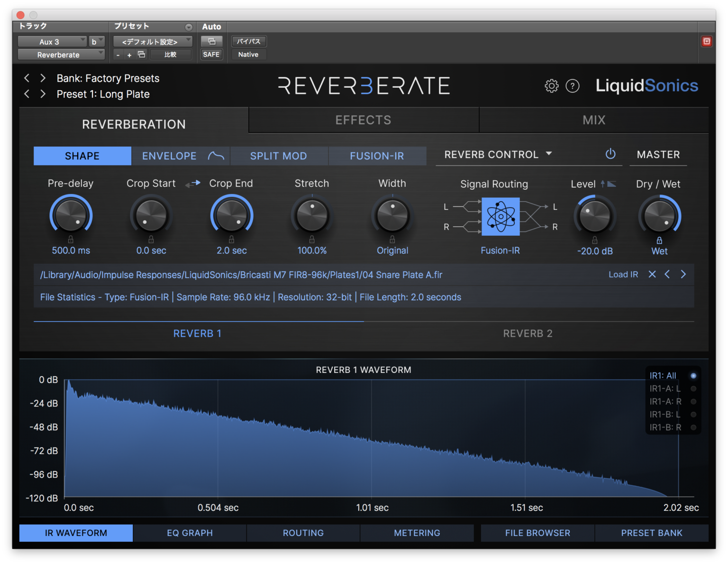The width and height of the screenshot is (728, 564).
Task: Enable the SAFE automation toggle
Action: (211, 54)
